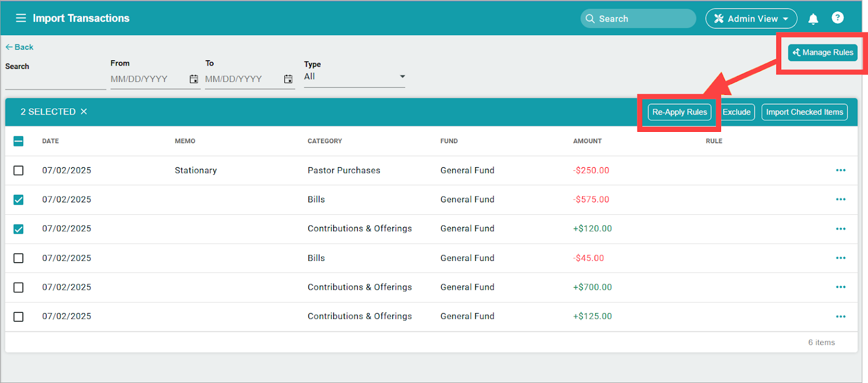Uncheck the -$575.00 Bills transaction

(18, 200)
